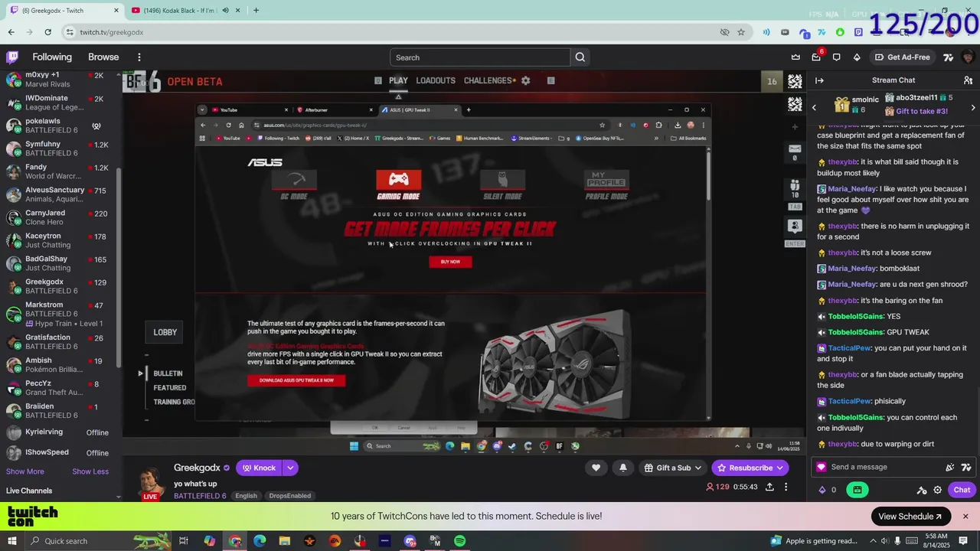The image size is (980, 551).
Task: Open user avatar menu
Action: [968, 57]
